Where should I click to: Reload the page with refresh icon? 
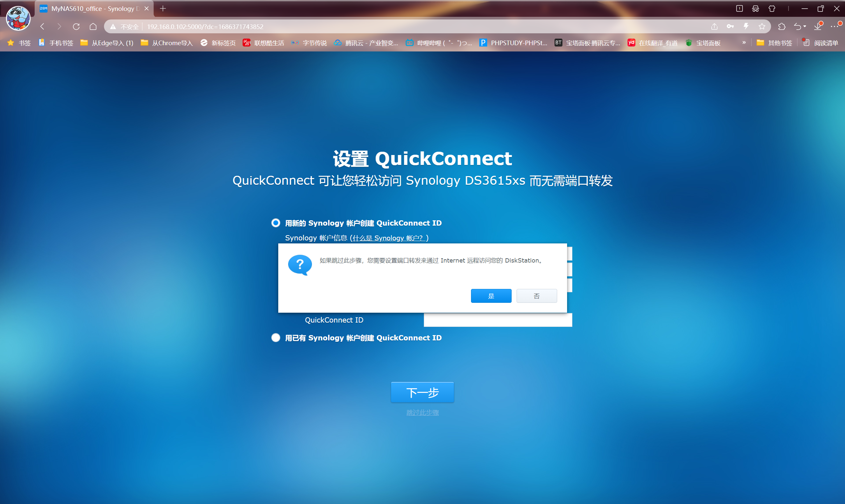76,26
